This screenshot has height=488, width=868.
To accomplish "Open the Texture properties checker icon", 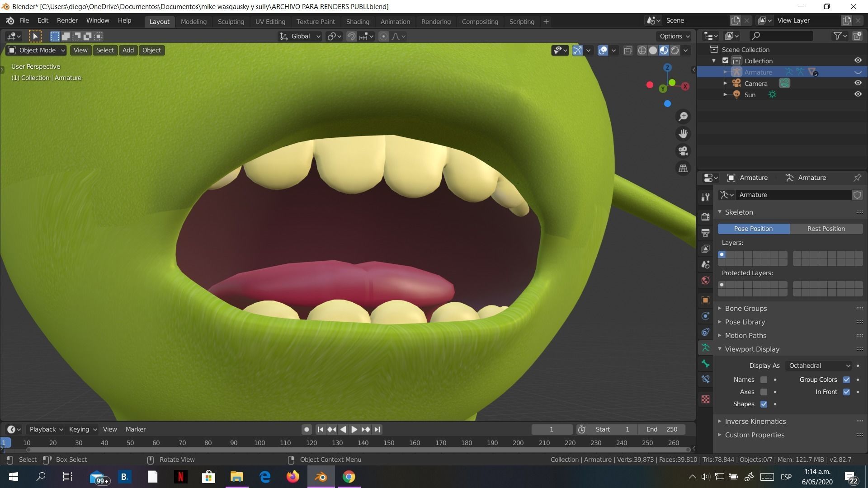I will click(705, 399).
